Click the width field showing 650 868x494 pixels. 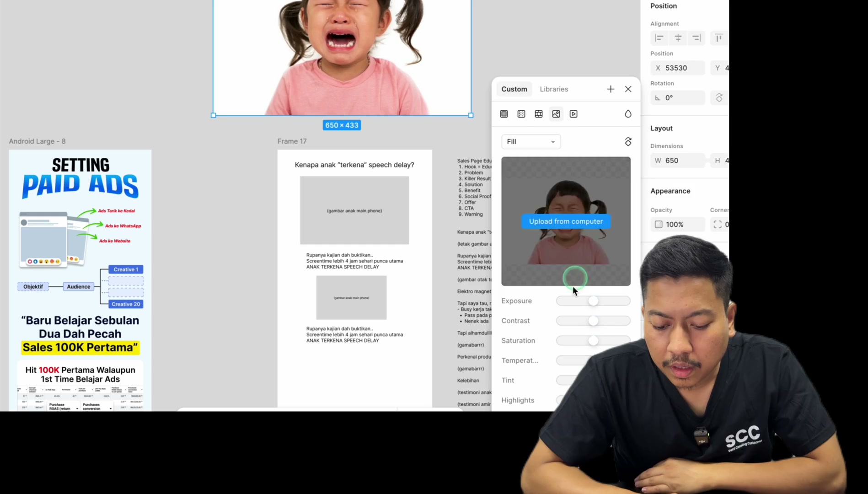click(677, 161)
